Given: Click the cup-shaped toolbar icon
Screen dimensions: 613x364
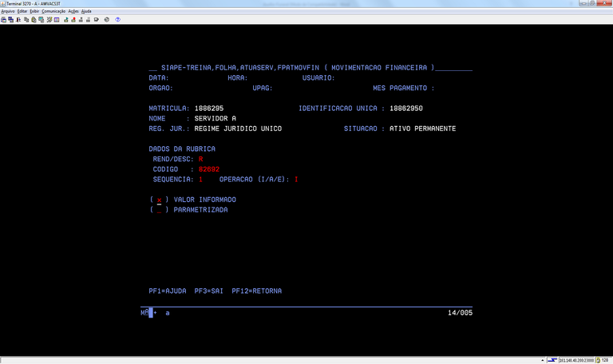Looking at the screenshot, I should 96,19.
